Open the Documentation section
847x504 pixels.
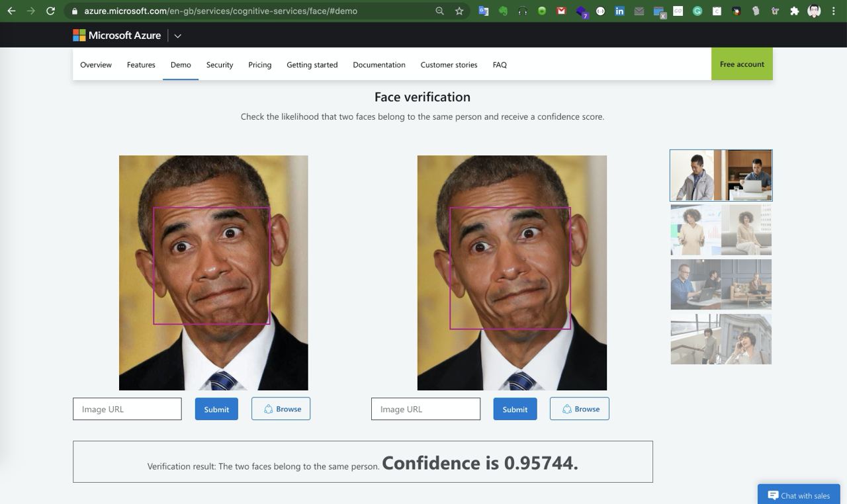(x=379, y=65)
